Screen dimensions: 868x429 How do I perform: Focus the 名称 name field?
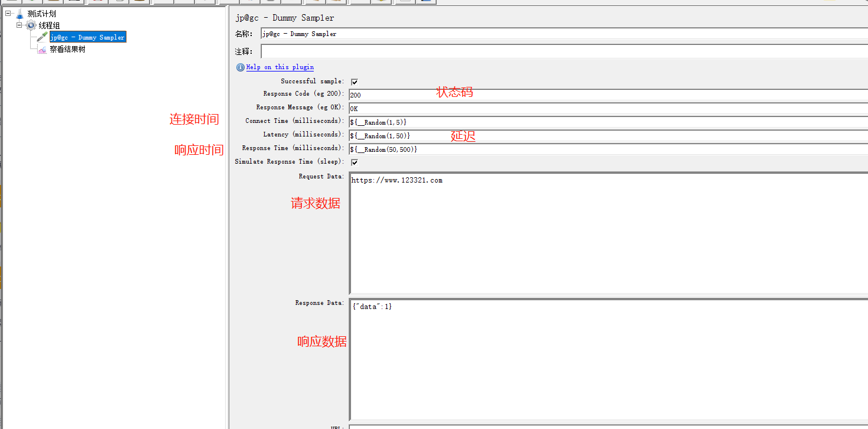pyautogui.click(x=564, y=34)
